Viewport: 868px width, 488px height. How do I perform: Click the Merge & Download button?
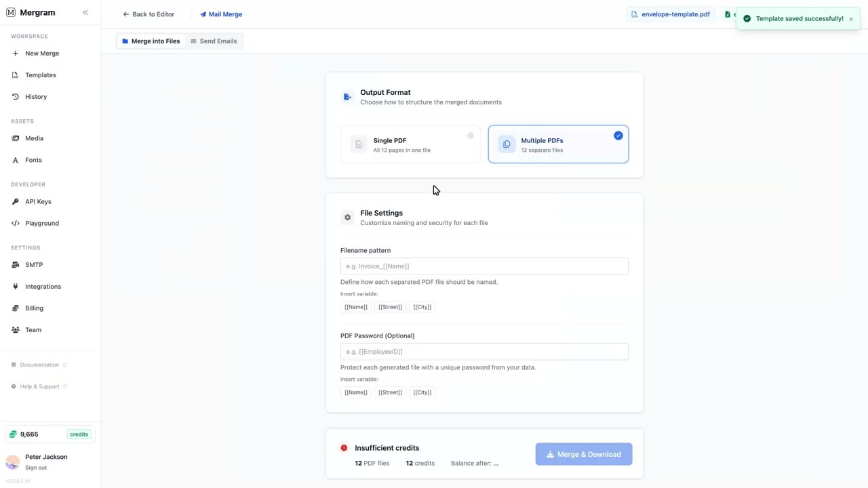click(584, 454)
